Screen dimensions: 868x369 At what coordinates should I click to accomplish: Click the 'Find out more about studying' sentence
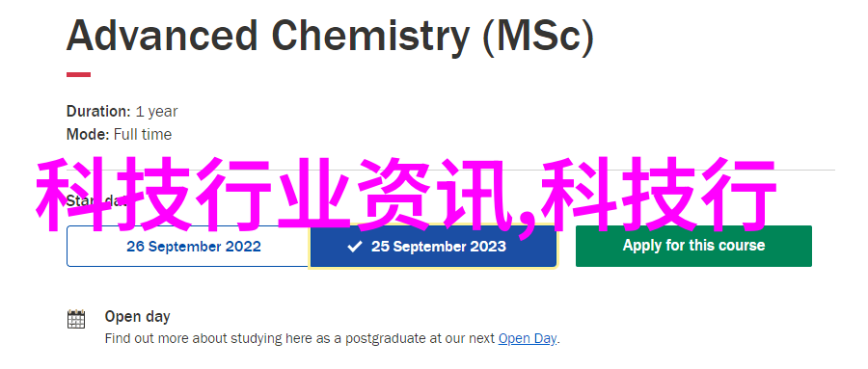click(x=332, y=338)
